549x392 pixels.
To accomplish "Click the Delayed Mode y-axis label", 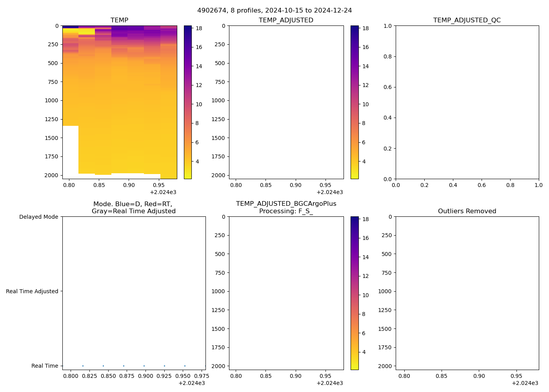I will click(x=38, y=217).
